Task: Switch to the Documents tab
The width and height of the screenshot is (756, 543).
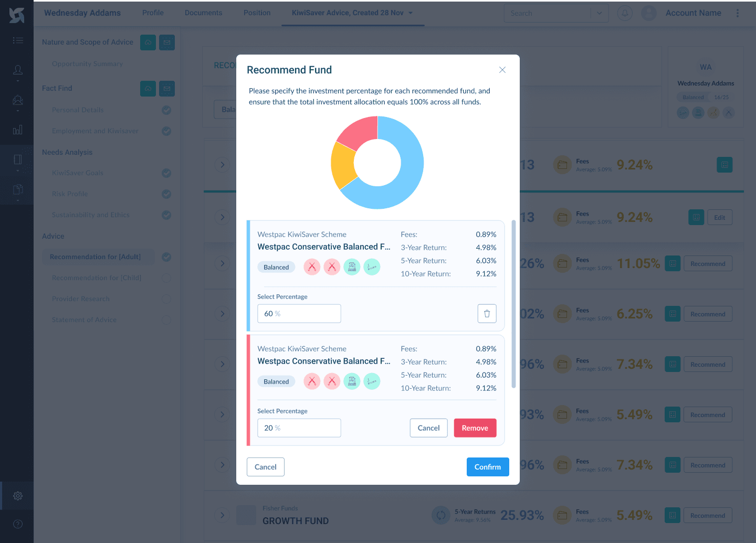Action: coord(204,13)
